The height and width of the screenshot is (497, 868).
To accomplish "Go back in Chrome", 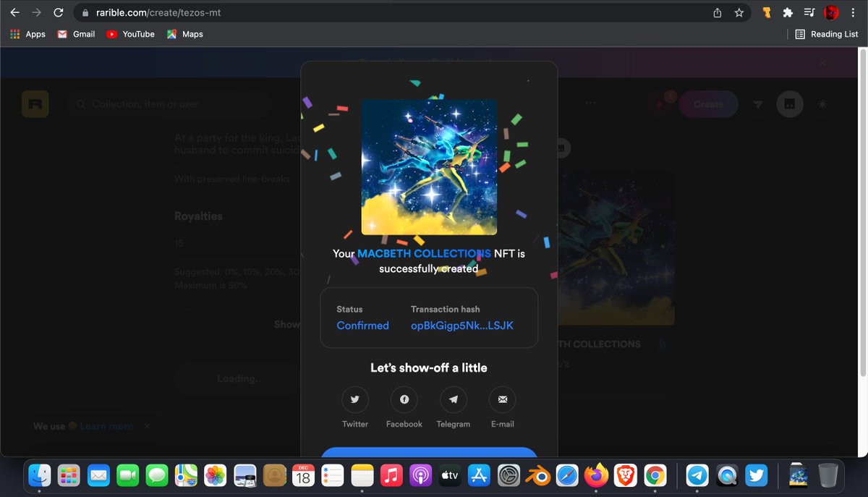I will (14, 12).
